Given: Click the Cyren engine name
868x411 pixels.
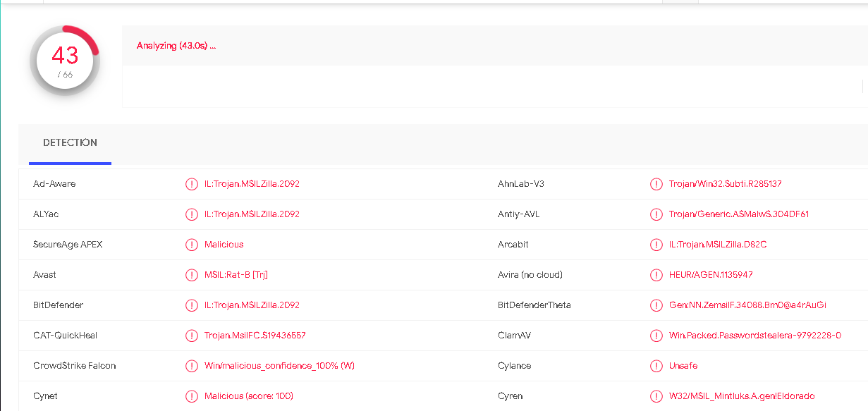Looking at the screenshot, I should coord(511,396).
